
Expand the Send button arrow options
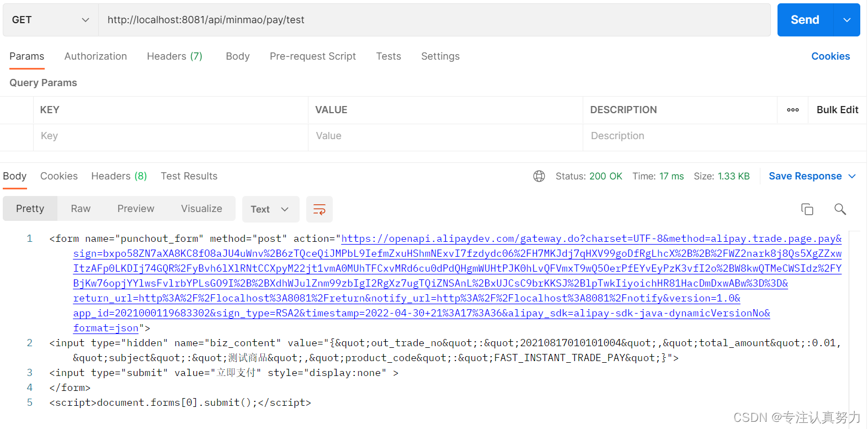pos(847,20)
